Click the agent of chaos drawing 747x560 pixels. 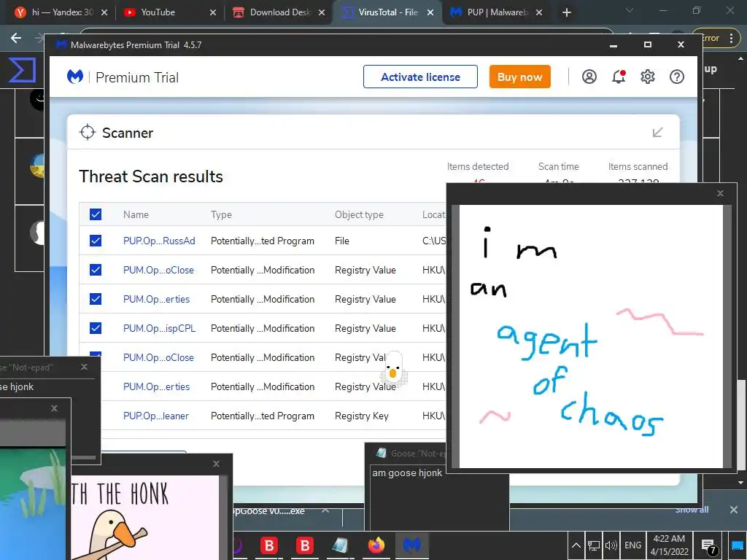[x=591, y=336]
